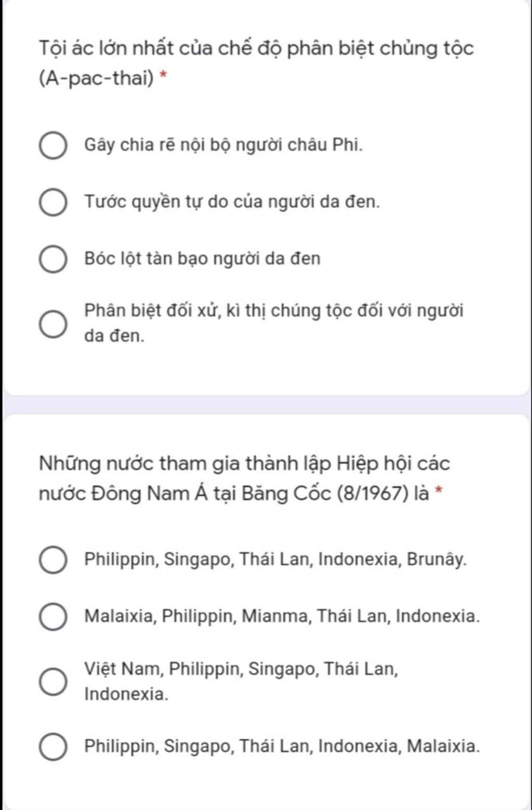Click the red required asterisk after '(A-pac-thai)'
Viewport: 532px width, 810px height.
[163, 75]
